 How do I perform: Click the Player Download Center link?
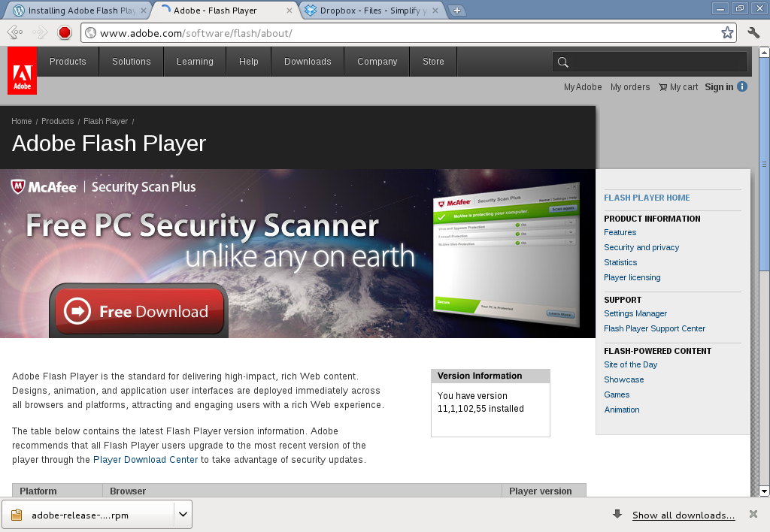pos(145,459)
